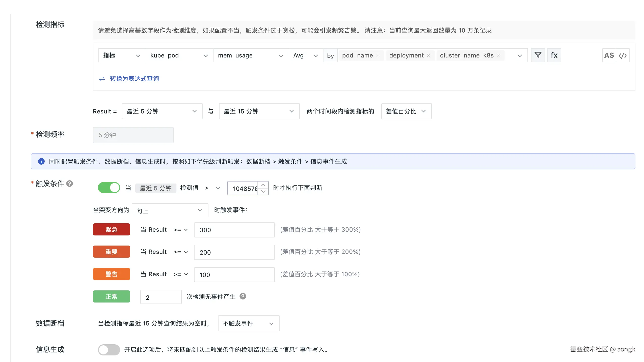Click 转换为表达式查询 link
The width and height of the screenshot is (644, 362).
pyautogui.click(x=134, y=79)
